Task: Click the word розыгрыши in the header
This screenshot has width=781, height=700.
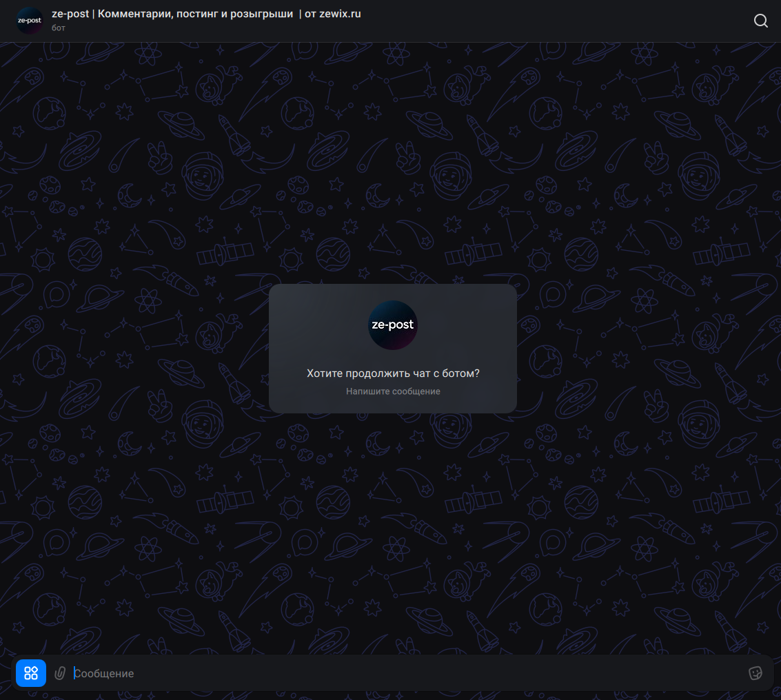Action: (264, 14)
